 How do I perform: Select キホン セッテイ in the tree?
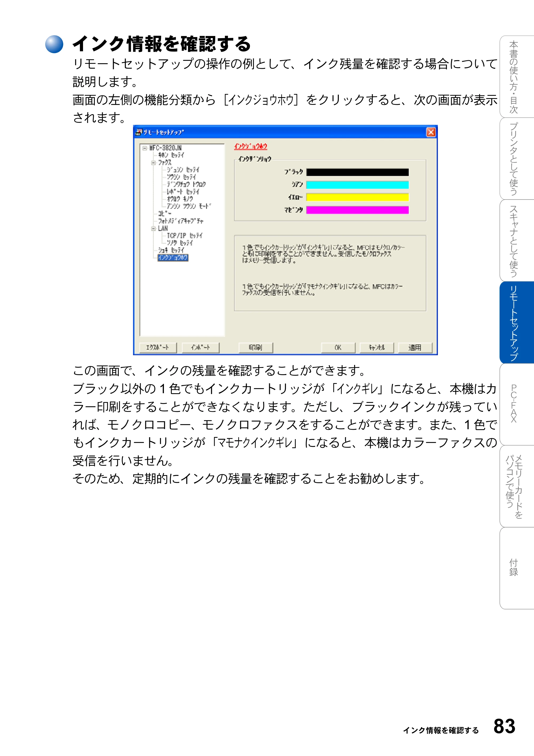[171, 155]
